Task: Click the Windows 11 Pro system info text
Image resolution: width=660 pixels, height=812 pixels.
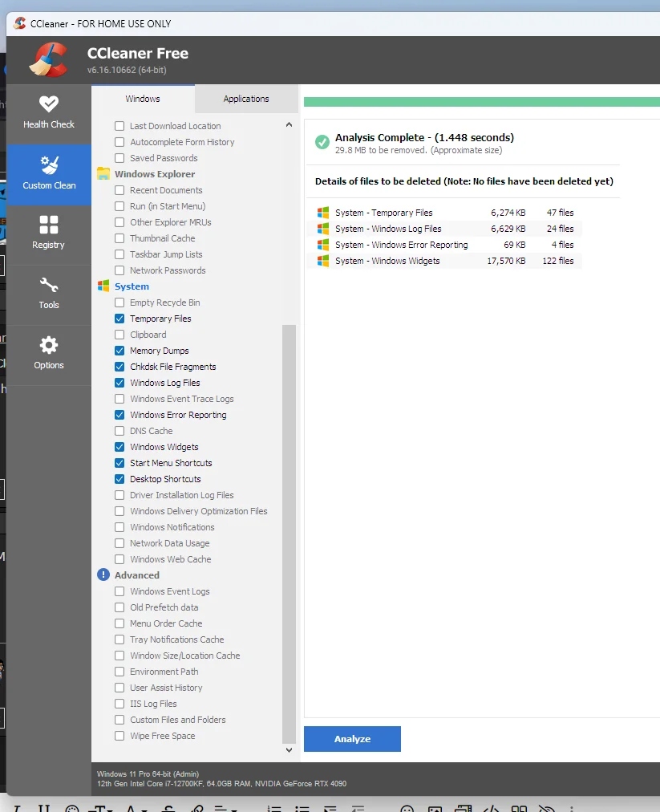Action: (x=148, y=774)
